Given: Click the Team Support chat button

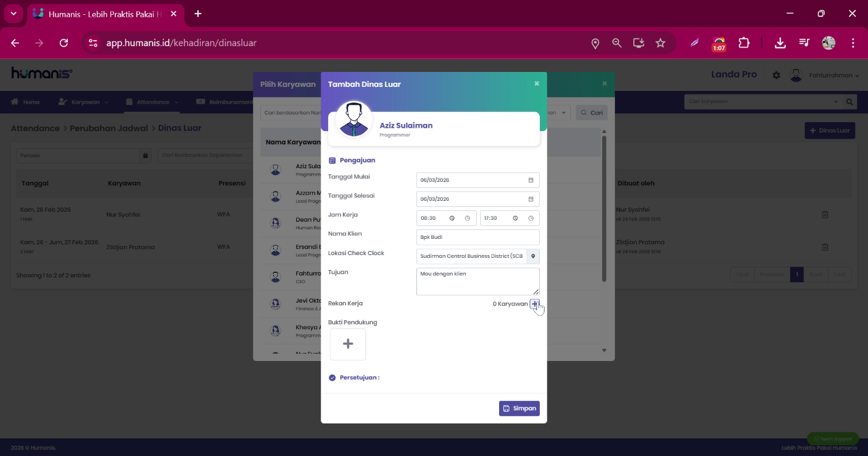Looking at the screenshot, I should (x=833, y=439).
